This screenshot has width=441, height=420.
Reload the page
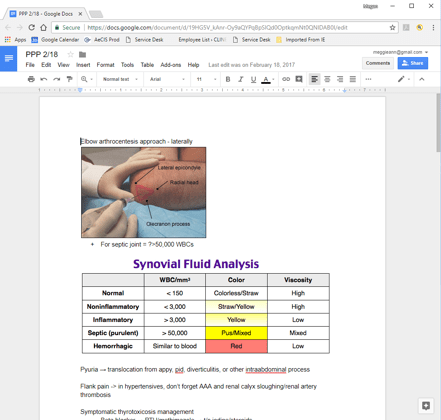pos(31,27)
